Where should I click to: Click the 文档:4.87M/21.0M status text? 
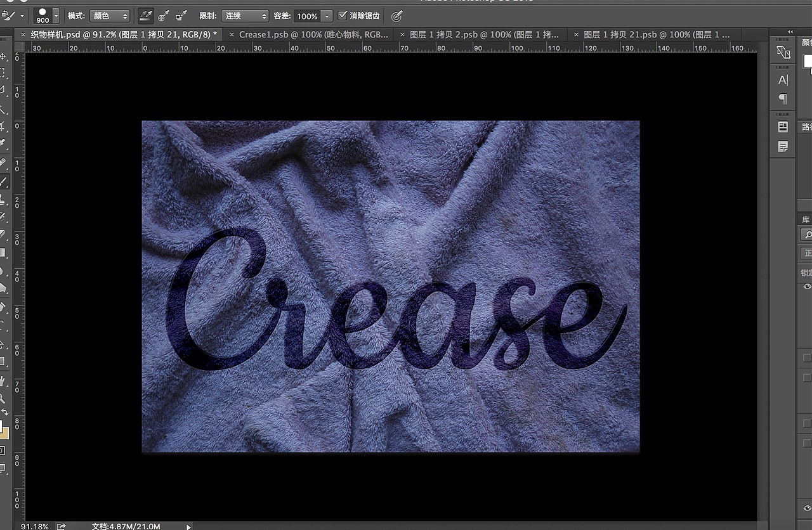click(126, 526)
